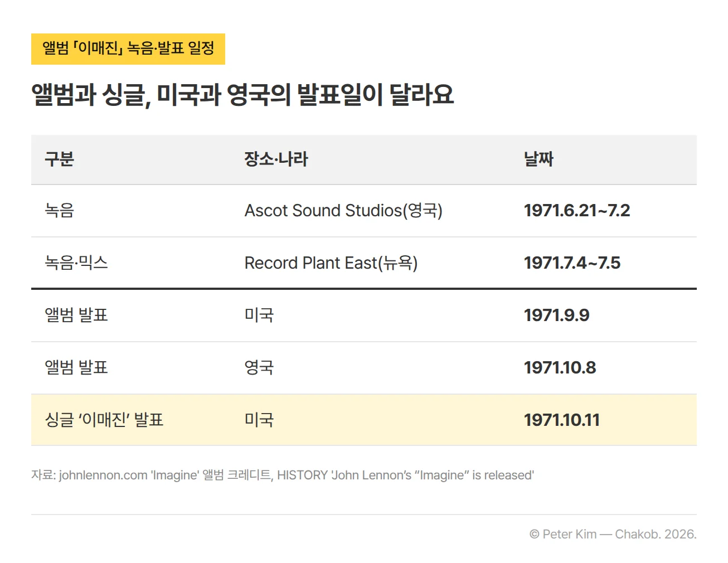The image size is (728, 563).
Task: Select the date "1971.9.9"
Action: (x=556, y=316)
